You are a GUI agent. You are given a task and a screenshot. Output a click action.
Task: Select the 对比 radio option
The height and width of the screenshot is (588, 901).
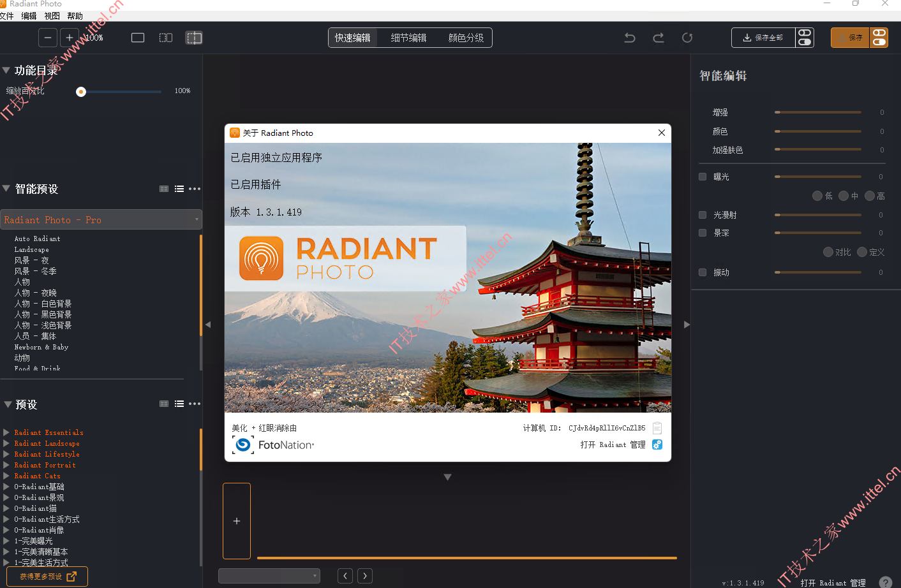point(828,252)
